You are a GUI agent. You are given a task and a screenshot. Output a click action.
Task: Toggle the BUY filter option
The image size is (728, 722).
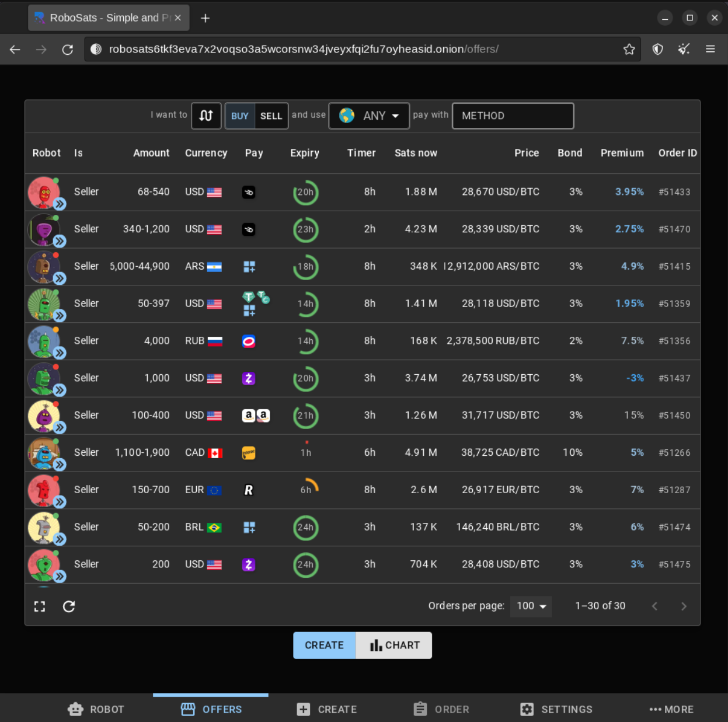(240, 116)
